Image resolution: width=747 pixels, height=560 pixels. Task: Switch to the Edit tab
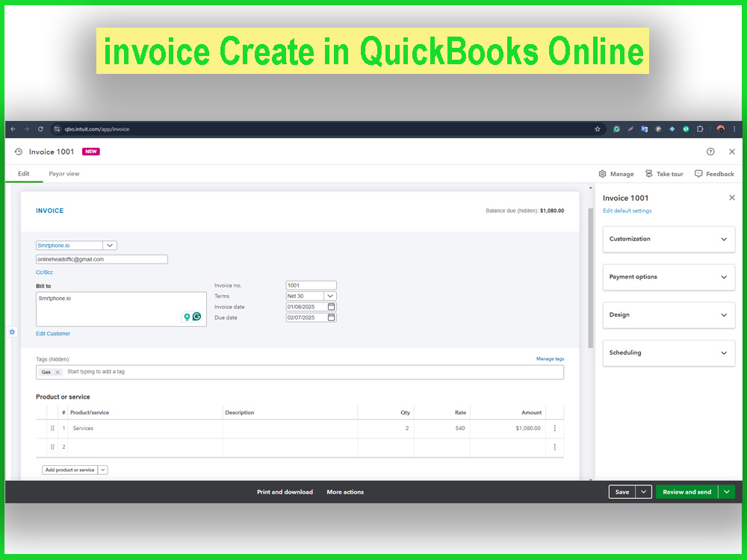(x=24, y=174)
